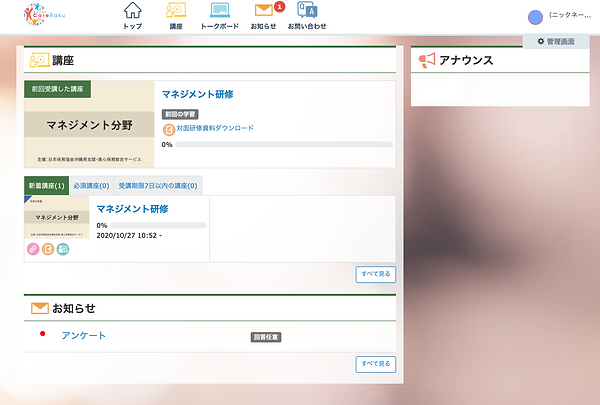This screenshot has height=405, width=600.
Task: Click the 0% label in previous course
Action: [167, 145]
